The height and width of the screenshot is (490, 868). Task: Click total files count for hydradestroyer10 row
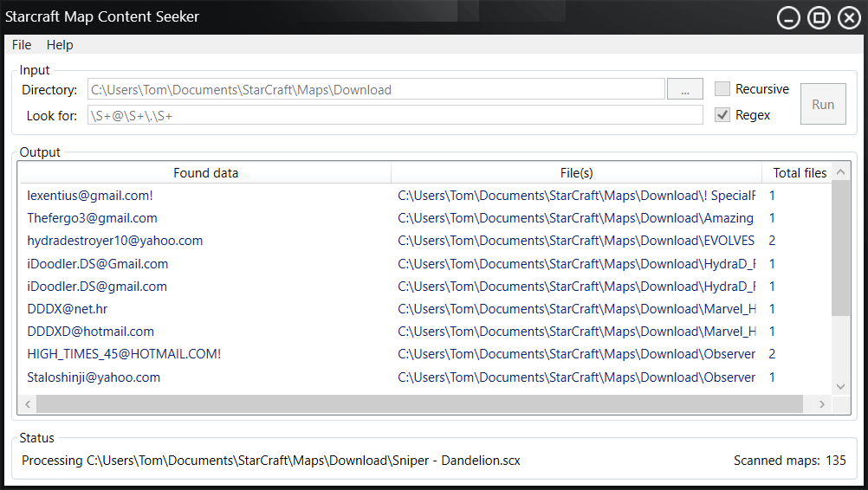point(772,241)
